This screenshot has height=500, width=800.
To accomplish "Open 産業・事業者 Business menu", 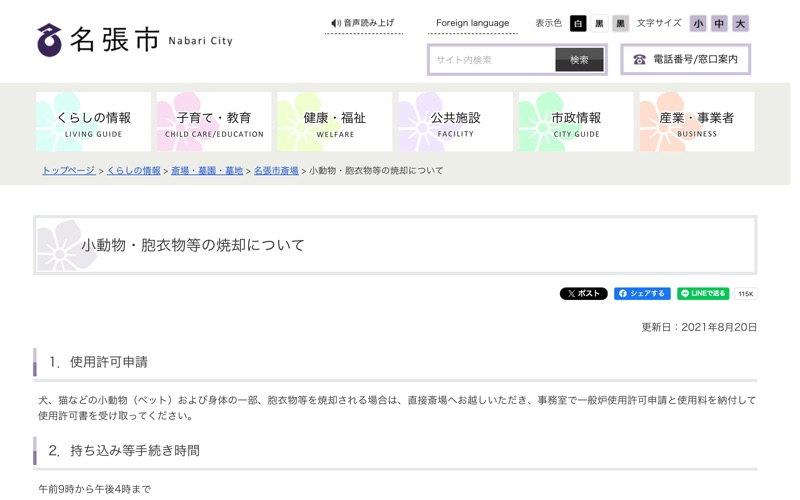I will click(697, 122).
